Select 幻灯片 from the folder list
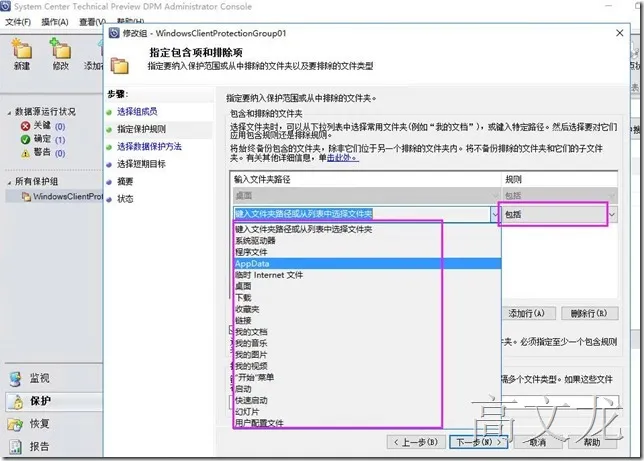This screenshot has height=461, width=644. (367, 412)
